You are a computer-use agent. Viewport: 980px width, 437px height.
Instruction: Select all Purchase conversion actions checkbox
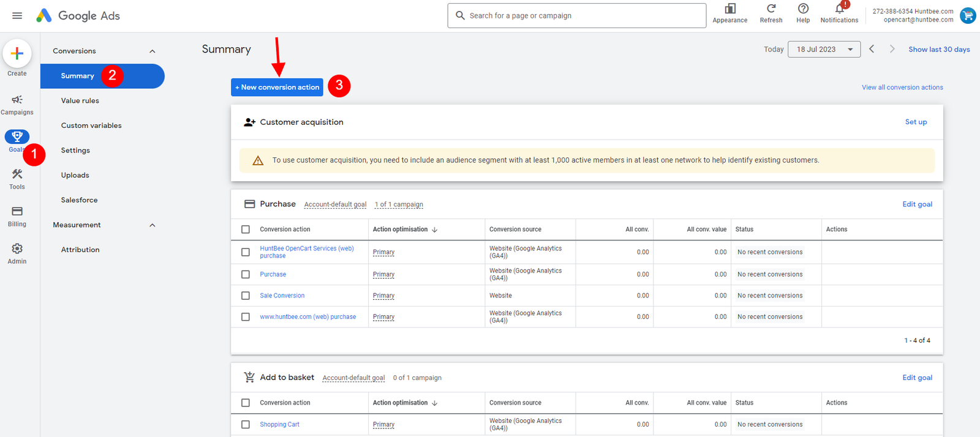tap(246, 230)
